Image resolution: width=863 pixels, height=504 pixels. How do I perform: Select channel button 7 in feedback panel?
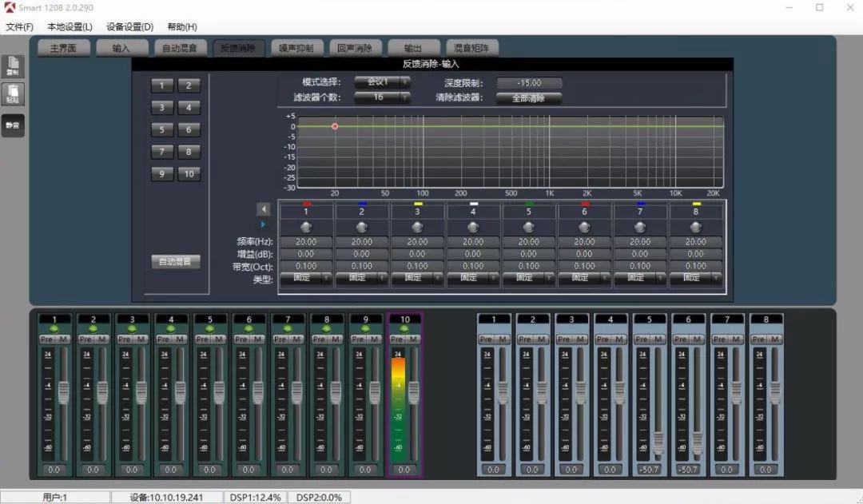(x=161, y=152)
